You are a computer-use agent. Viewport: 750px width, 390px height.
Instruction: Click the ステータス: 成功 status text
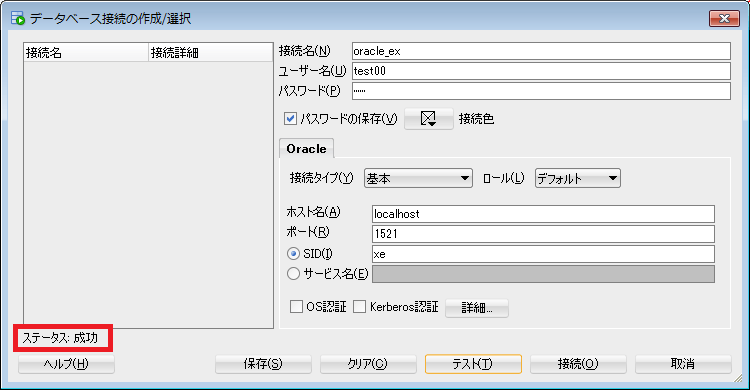point(60,338)
